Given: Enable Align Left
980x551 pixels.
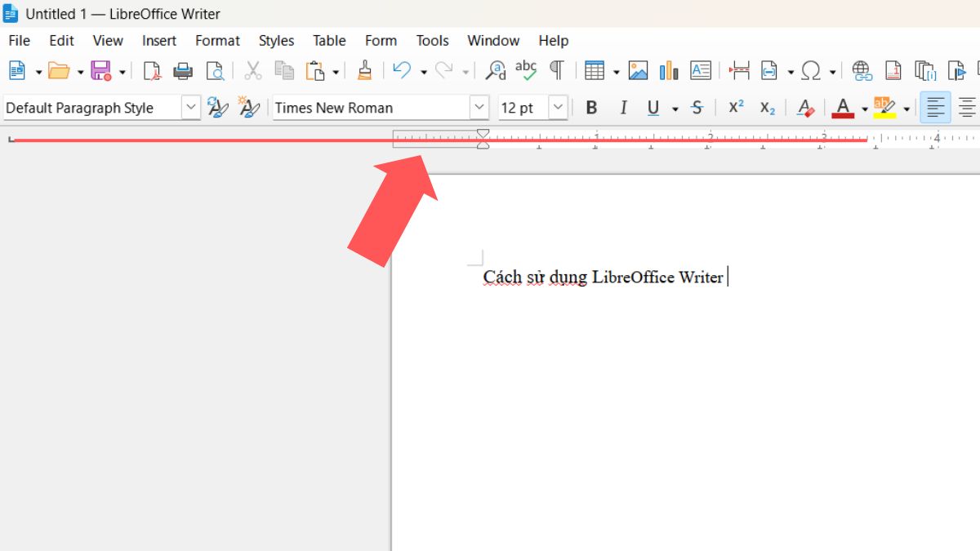Looking at the screenshot, I should [935, 107].
